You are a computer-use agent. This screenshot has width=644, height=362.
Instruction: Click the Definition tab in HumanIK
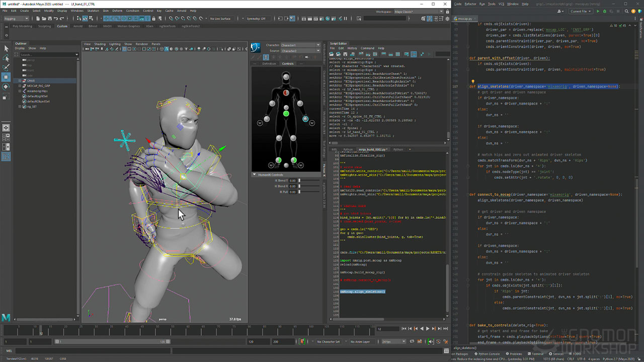click(269, 64)
